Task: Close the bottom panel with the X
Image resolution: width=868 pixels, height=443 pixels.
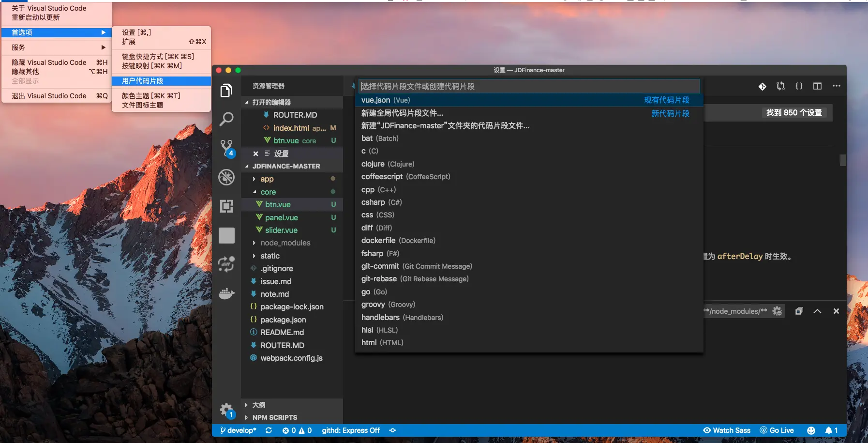Action: [836, 311]
